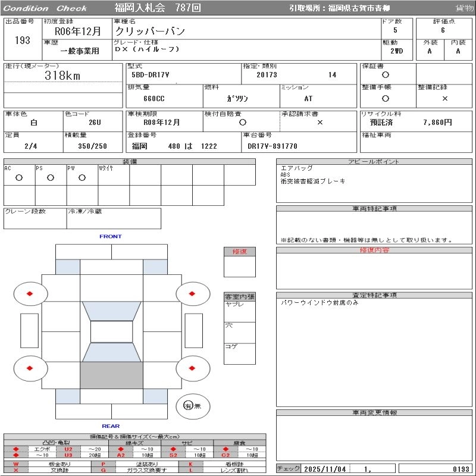Click the mileage value 318km
The height and width of the screenshot is (476, 476).
[62, 76]
